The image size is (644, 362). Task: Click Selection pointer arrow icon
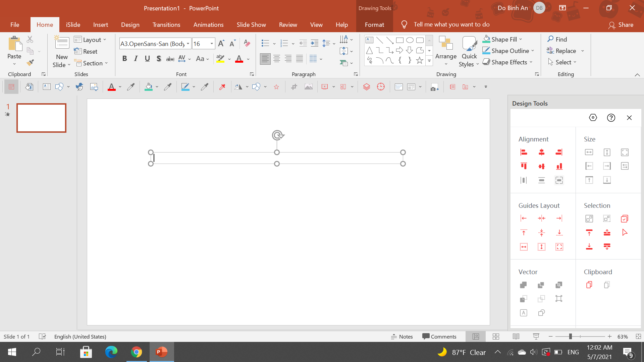pyautogui.click(x=625, y=232)
